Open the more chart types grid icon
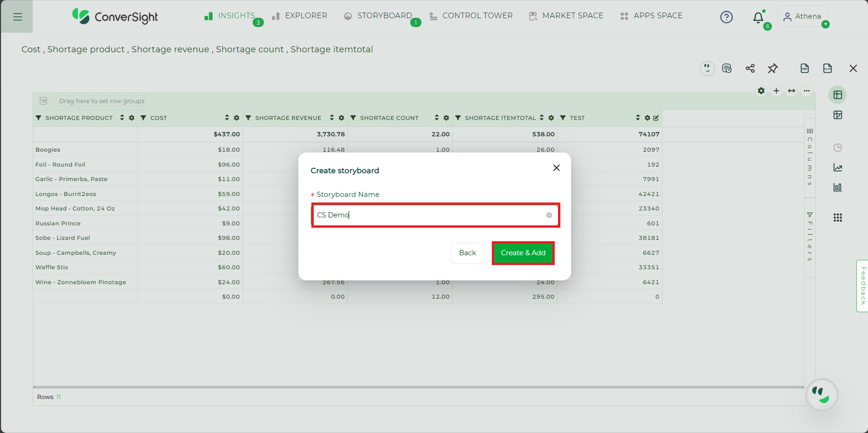The width and height of the screenshot is (868, 433). point(838,217)
